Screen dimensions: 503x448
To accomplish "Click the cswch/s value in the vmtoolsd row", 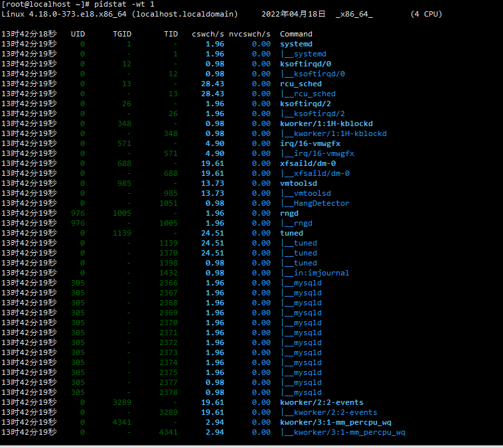I will point(213,183).
